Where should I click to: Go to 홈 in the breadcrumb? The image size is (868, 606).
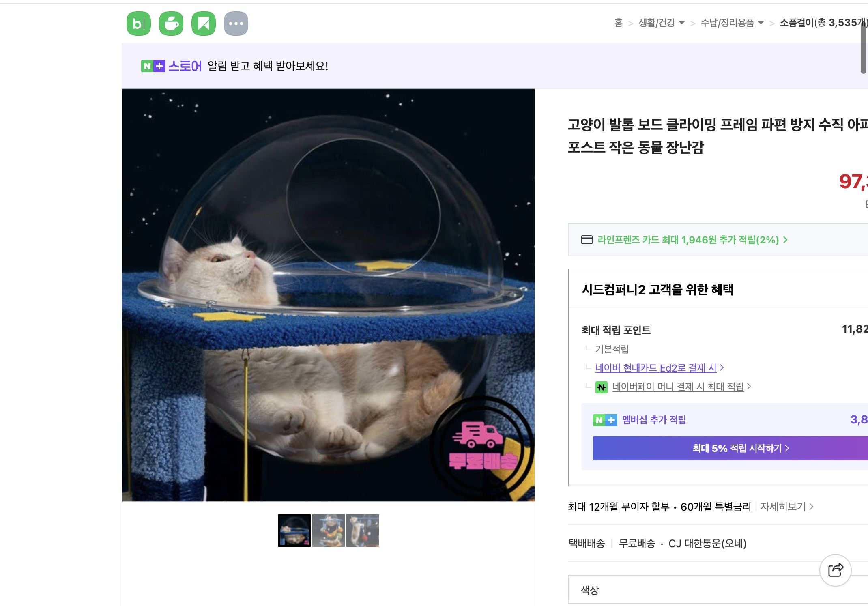pyautogui.click(x=618, y=23)
